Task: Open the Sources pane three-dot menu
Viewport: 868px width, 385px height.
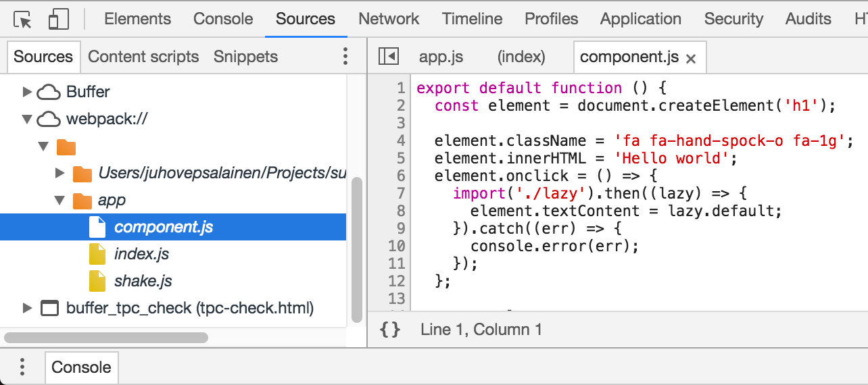Action: tap(345, 57)
